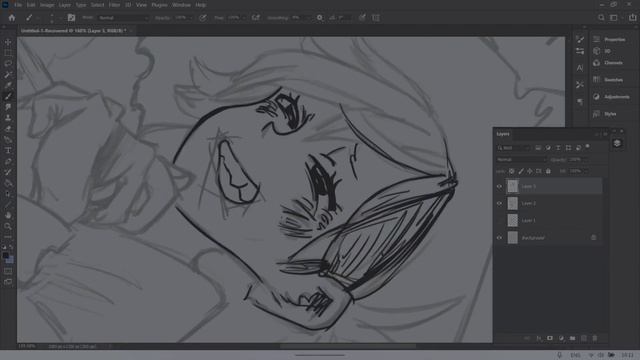Toggle lock all padlock
The image size is (640, 360).
coord(548,171)
